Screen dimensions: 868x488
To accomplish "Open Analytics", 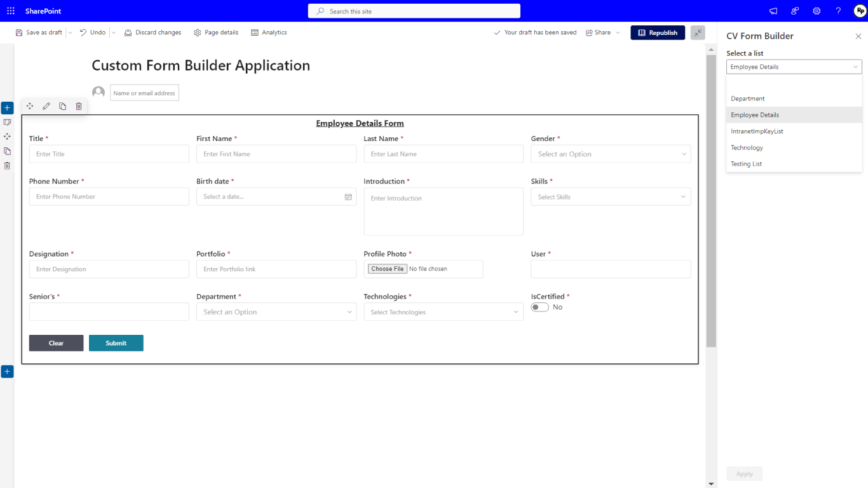I will click(x=269, y=32).
